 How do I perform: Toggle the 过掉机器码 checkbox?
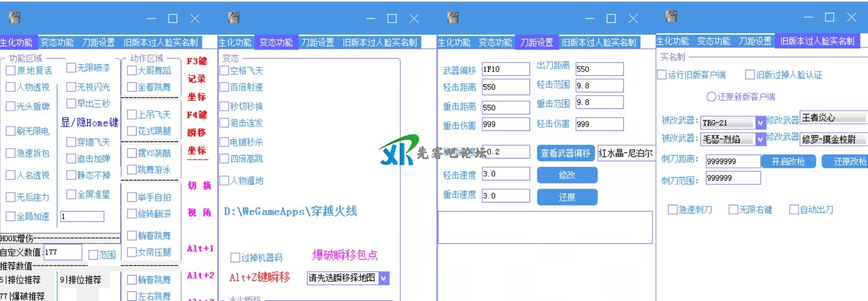pyautogui.click(x=235, y=258)
